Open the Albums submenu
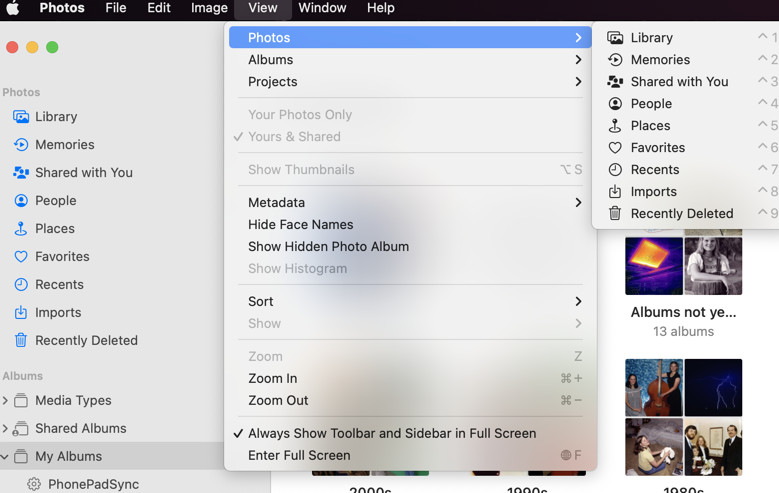779x493 pixels. pyautogui.click(x=410, y=60)
